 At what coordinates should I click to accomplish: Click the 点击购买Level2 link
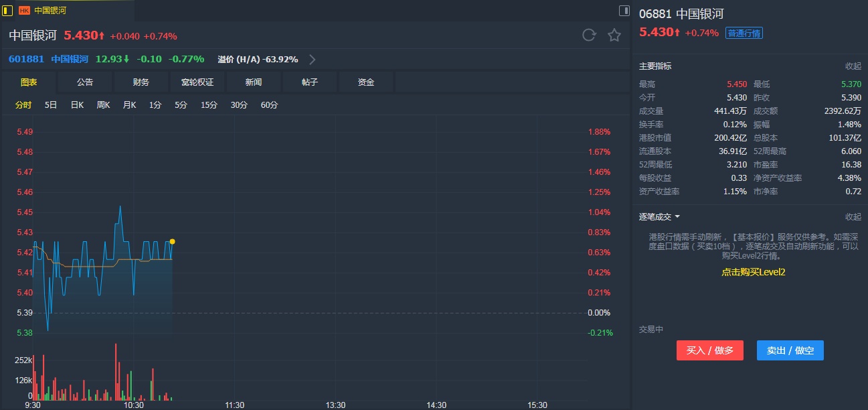753,272
